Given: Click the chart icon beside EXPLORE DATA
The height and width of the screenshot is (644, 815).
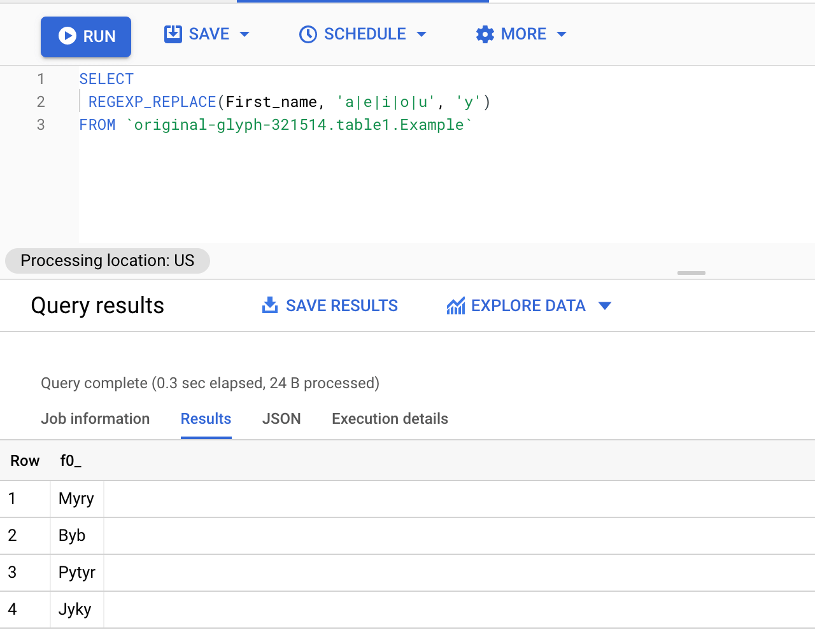Looking at the screenshot, I should (x=456, y=305).
